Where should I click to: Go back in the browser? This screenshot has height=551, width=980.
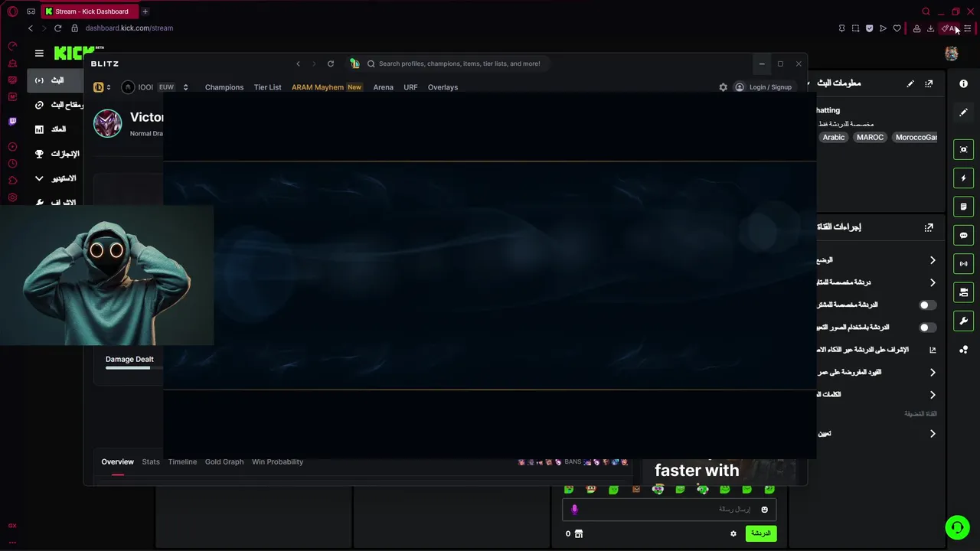(31, 28)
